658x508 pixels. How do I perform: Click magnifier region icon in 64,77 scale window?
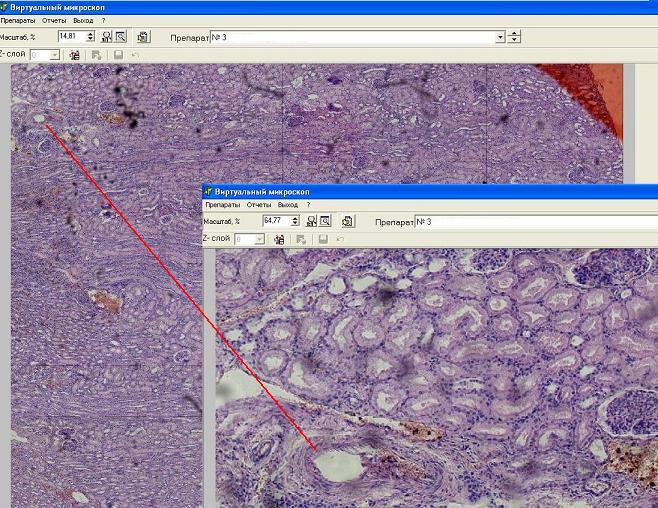[x=325, y=221]
